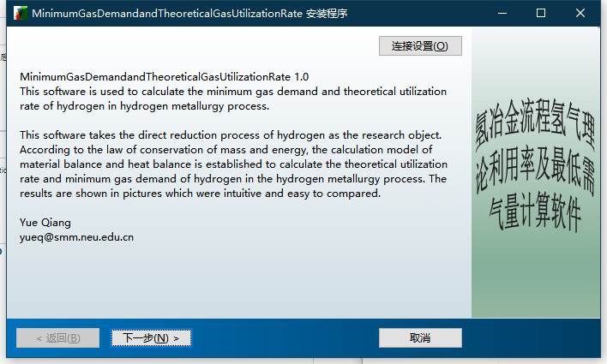Click the disabled 返回(B) back button
This screenshot has width=607, height=364.
pyautogui.click(x=57, y=338)
